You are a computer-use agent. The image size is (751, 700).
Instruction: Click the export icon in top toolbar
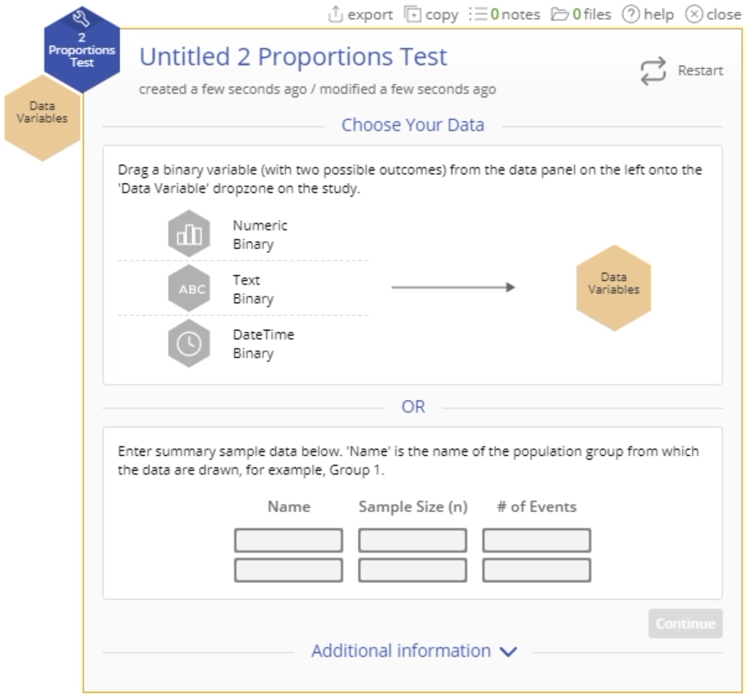pos(335,15)
